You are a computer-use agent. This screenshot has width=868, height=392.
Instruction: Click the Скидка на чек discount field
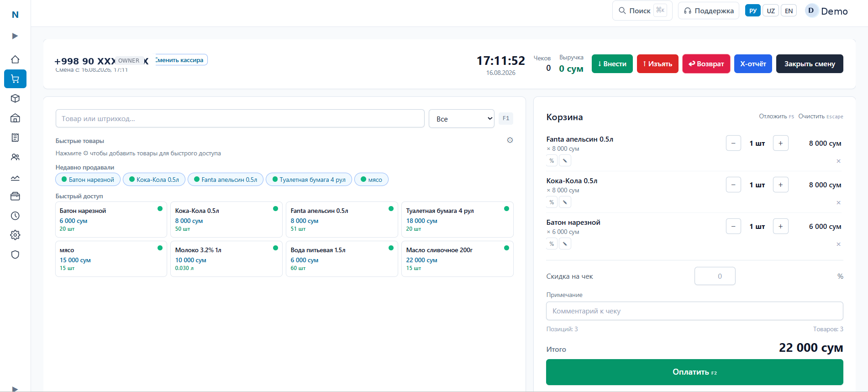tap(715, 276)
